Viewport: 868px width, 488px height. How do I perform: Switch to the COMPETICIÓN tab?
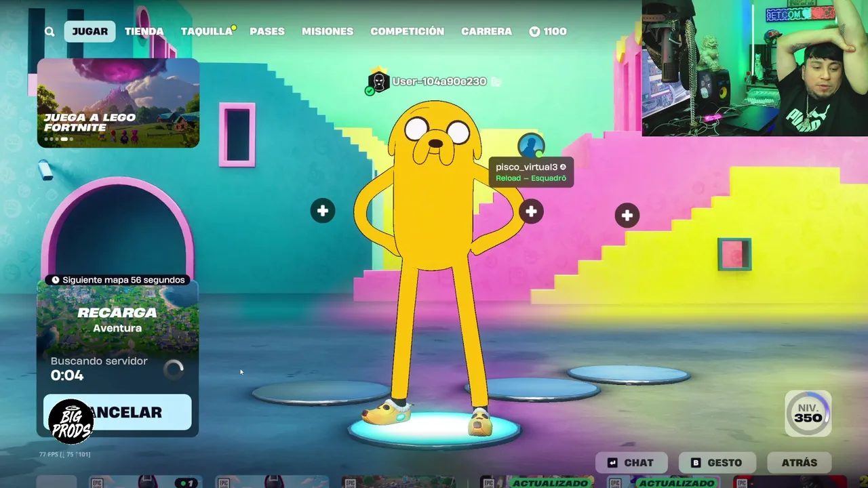pos(407,31)
